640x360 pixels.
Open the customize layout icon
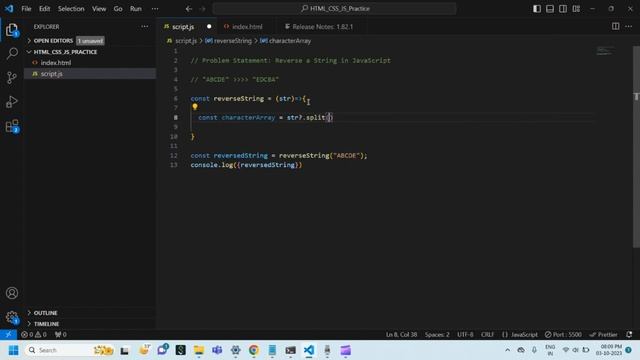[x=576, y=9]
